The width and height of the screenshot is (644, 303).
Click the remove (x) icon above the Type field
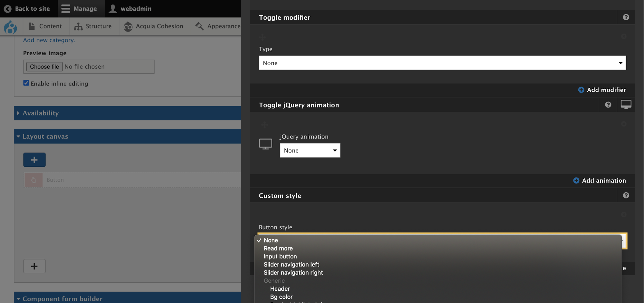pyautogui.click(x=624, y=37)
